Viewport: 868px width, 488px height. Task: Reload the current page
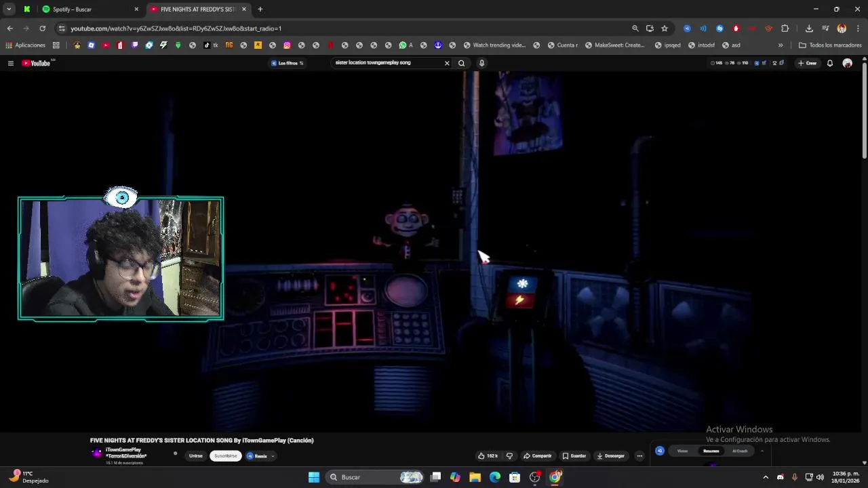[42, 28]
